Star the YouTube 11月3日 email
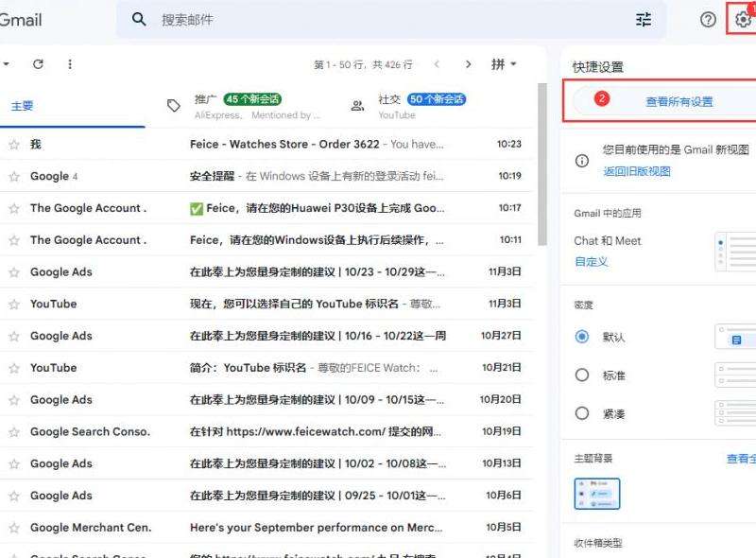The width and height of the screenshot is (756, 558). [x=14, y=305]
